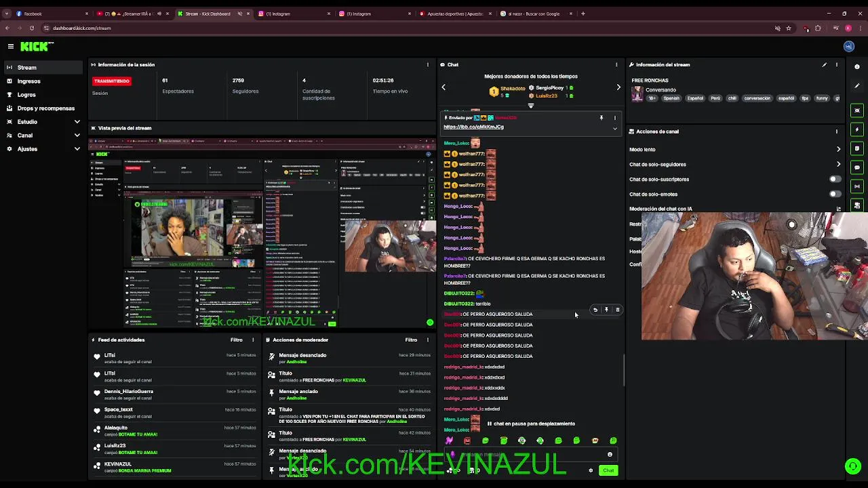Viewport: 868px width, 488px height.
Task: Select the 18+ stream tag
Action: point(652,98)
